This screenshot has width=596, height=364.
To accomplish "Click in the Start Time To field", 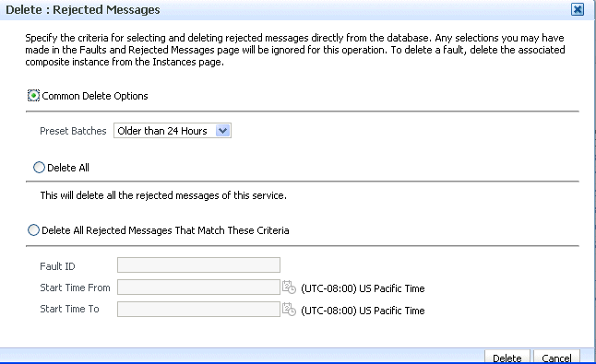I will [198, 309].
